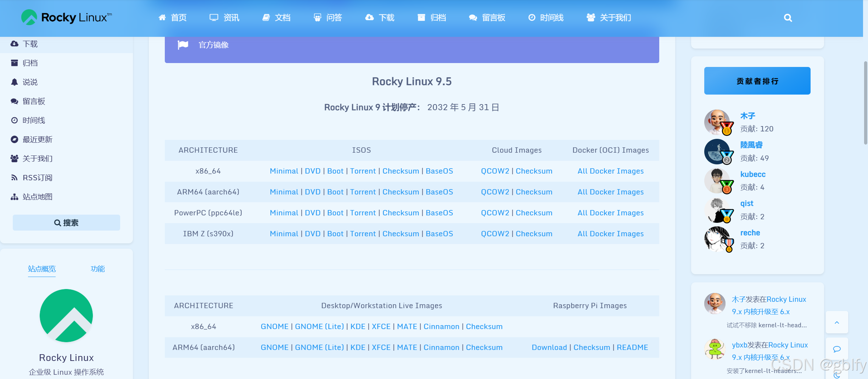Open 时间线 in top navigation bar
868x379 pixels.
point(546,18)
